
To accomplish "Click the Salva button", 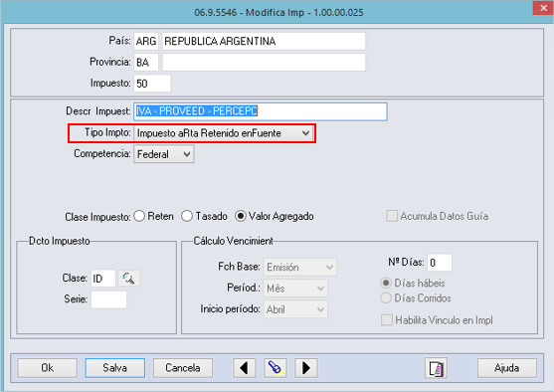I will coord(114,368).
